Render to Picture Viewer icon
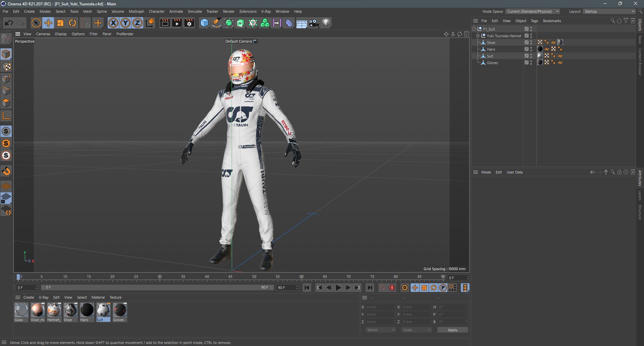This screenshot has height=346, width=644. click(x=177, y=23)
